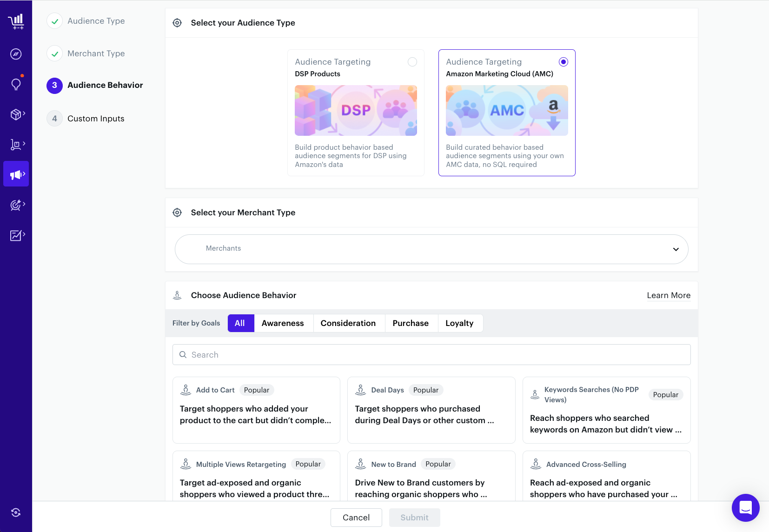Filter goals by Awareness
The width and height of the screenshot is (769, 532).
pos(283,323)
